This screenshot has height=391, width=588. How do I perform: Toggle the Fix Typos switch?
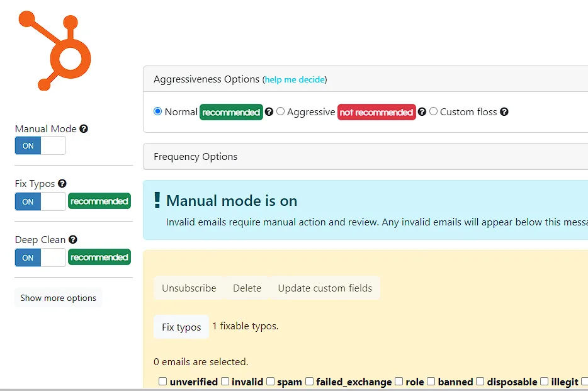coord(40,201)
